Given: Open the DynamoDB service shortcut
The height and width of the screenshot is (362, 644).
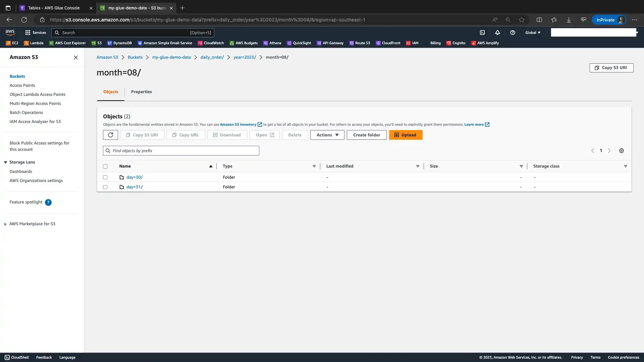Looking at the screenshot, I should pyautogui.click(x=120, y=43).
